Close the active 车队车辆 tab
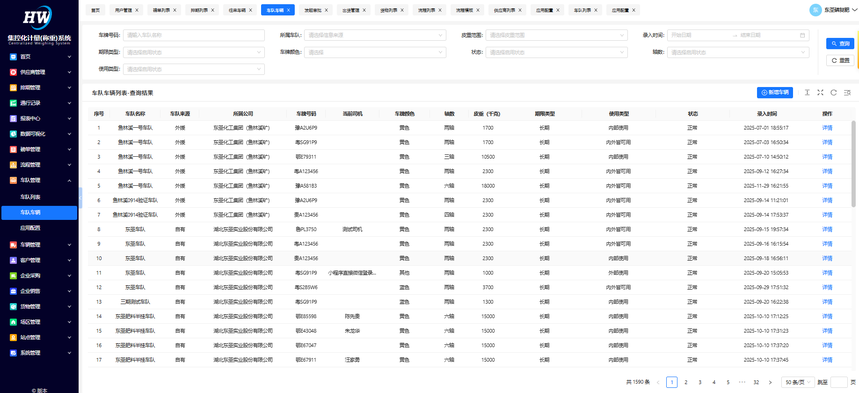 pyautogui.click(x=288, y=10)
